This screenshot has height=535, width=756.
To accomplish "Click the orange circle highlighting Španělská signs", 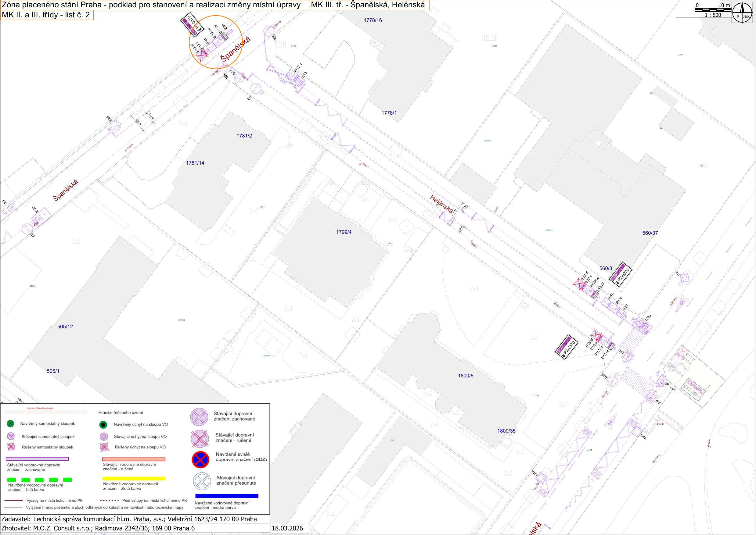I will coord(216,42).
